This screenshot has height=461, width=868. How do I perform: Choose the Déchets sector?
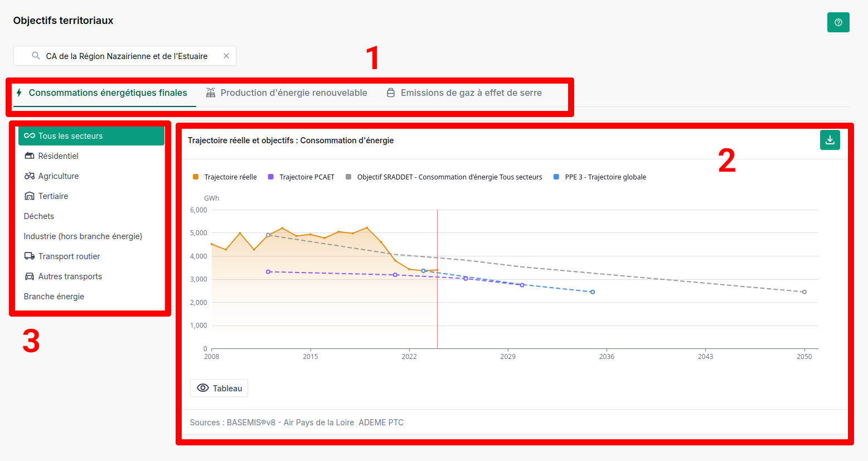coord(91,216)
